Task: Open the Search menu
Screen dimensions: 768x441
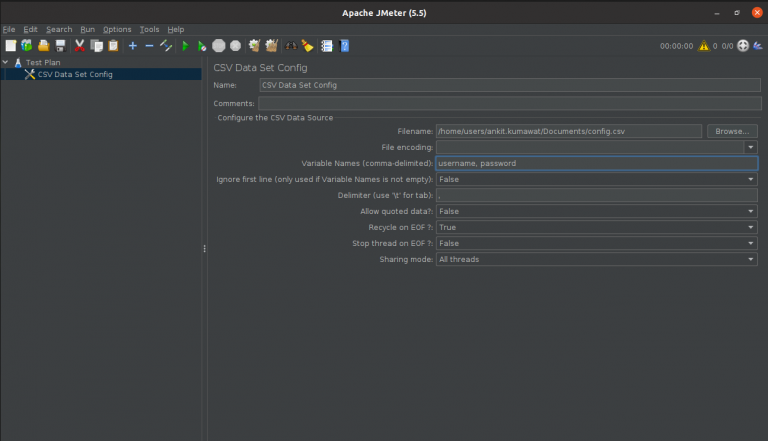Action: (59, 29)
